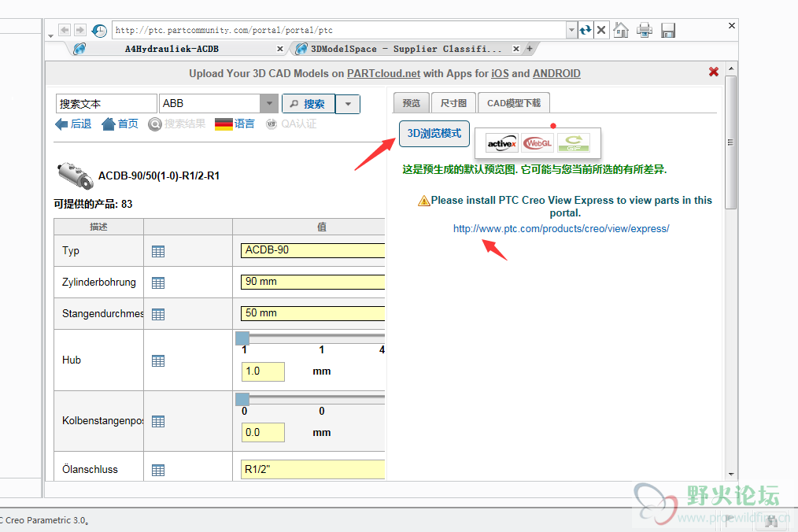The height and width of the screenshot is (532, 798).
Task: Click the page vertical scrollbar thumb
Action: click(731, 142)
